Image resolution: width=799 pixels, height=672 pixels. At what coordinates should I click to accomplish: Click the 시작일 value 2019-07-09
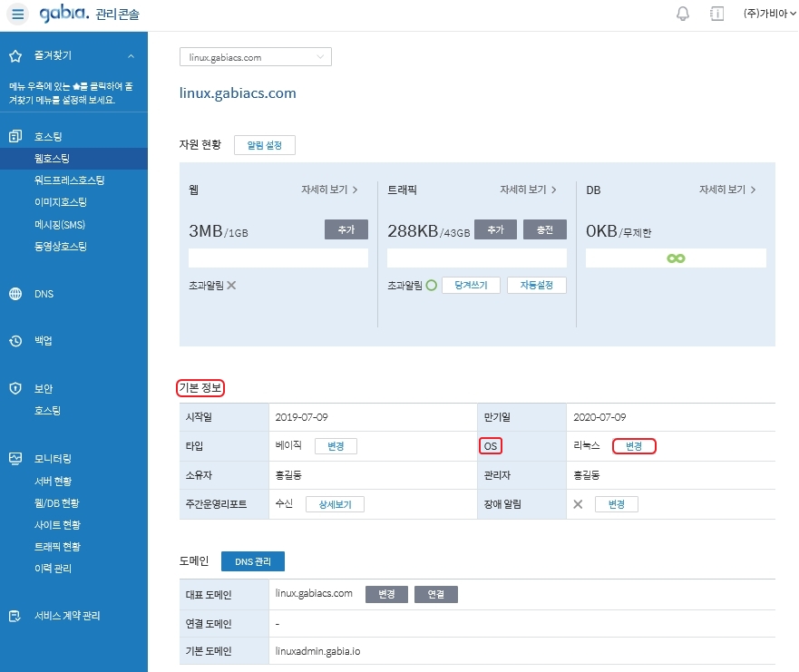click(302, 417)
